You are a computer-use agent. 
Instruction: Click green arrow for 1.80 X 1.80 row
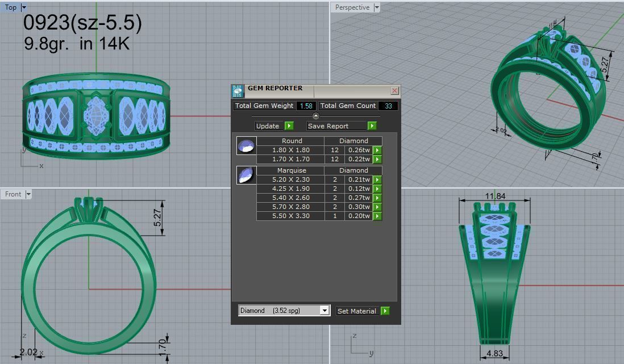pyautogui.click(x=377, y=150)
